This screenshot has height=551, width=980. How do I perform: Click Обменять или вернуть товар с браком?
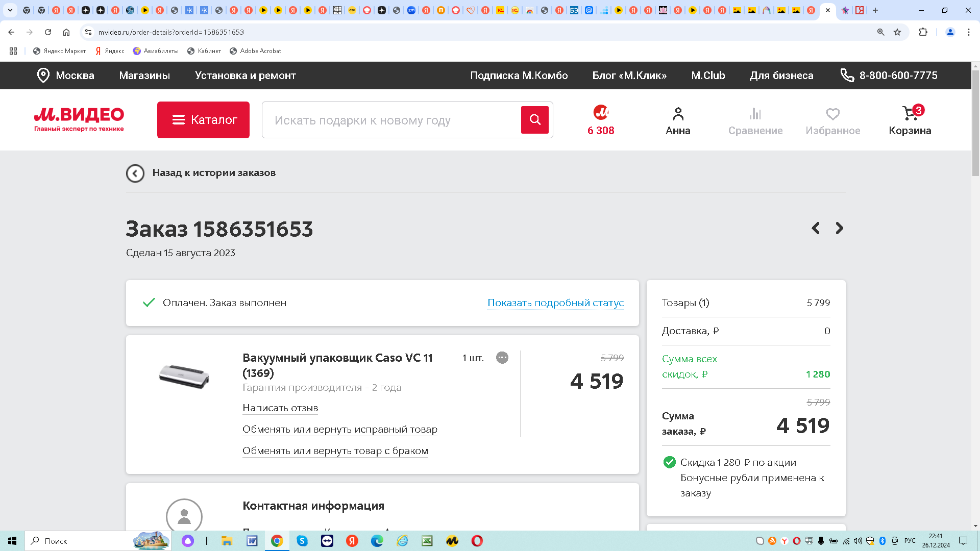(x=335, y=450)
